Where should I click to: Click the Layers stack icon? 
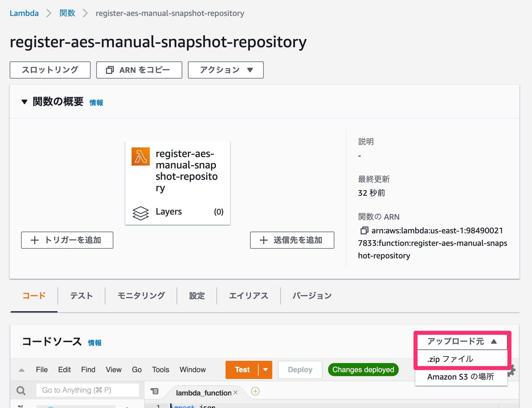click(x=141, y=213)
